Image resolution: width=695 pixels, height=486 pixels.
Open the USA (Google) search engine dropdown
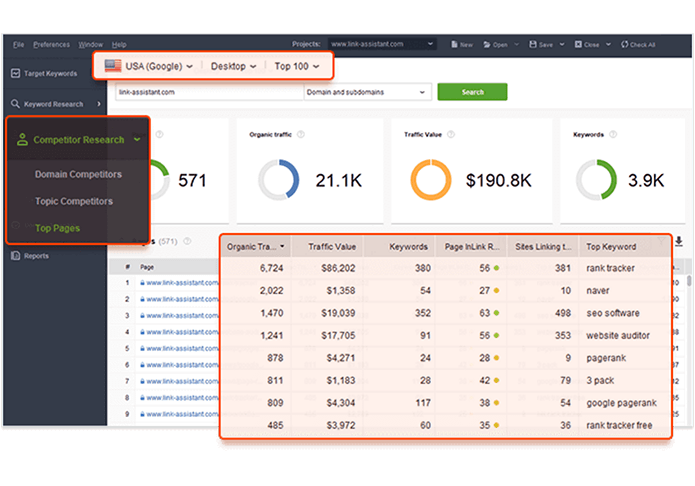pyautogui.click(x=149, y=67)
